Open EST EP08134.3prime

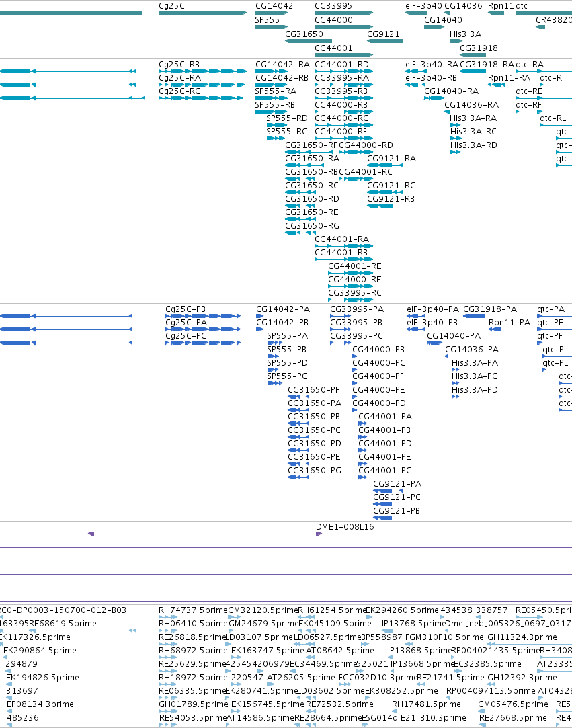[40, 704]
